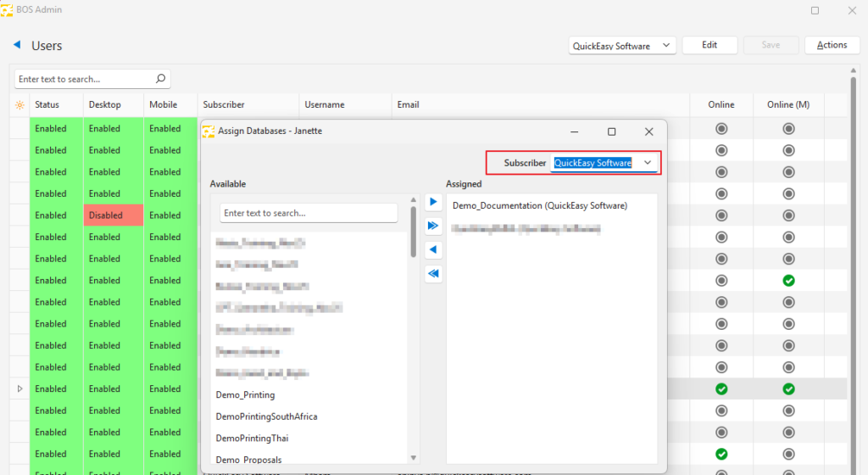Click the single left arrow unassign button
Screen dimensions: 868x475
[433, 250]
